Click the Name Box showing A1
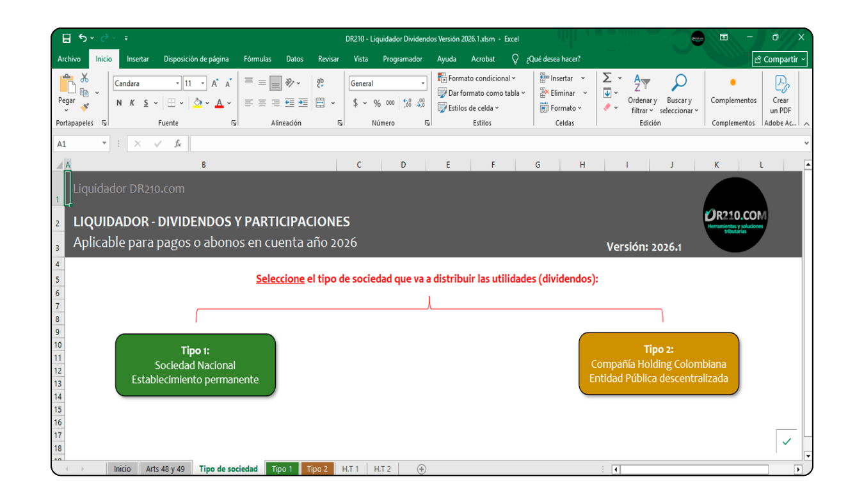The image size is (864, 504). (x=77, y=144)
